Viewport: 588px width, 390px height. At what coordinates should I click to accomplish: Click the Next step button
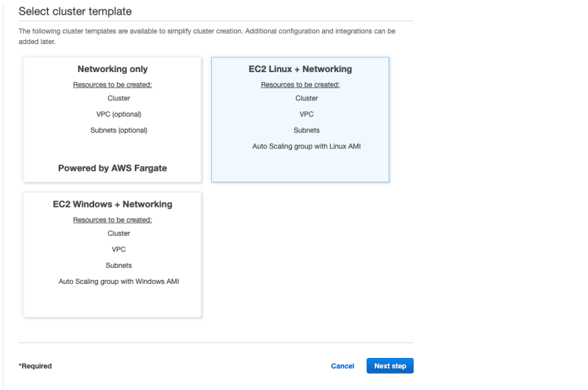tap(390, 366)
